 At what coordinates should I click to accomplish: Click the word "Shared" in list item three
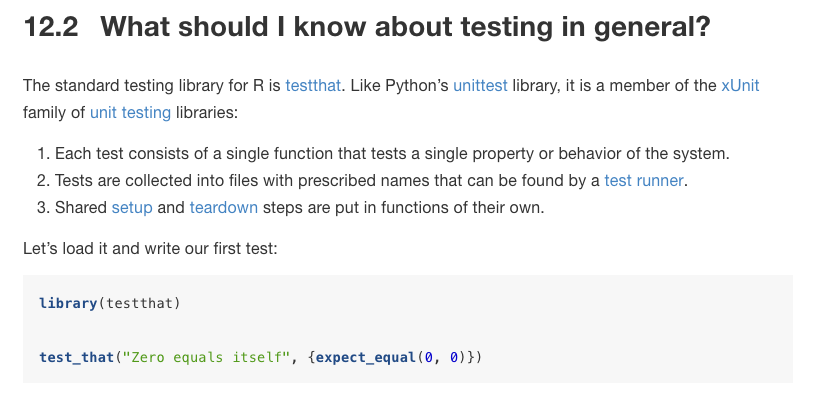pyautogui.click(x=81, y=207)
